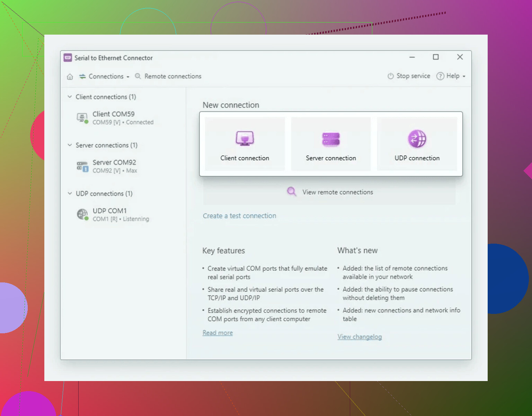The image size is (532, 416).
Task: Minimize the Serial to Ethernet Connector window
Action: (412, 57)
